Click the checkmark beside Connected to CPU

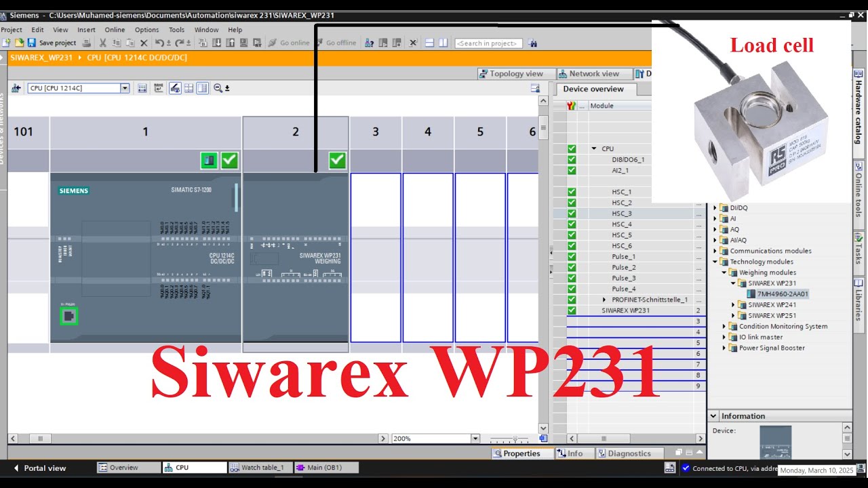point(685,468)
